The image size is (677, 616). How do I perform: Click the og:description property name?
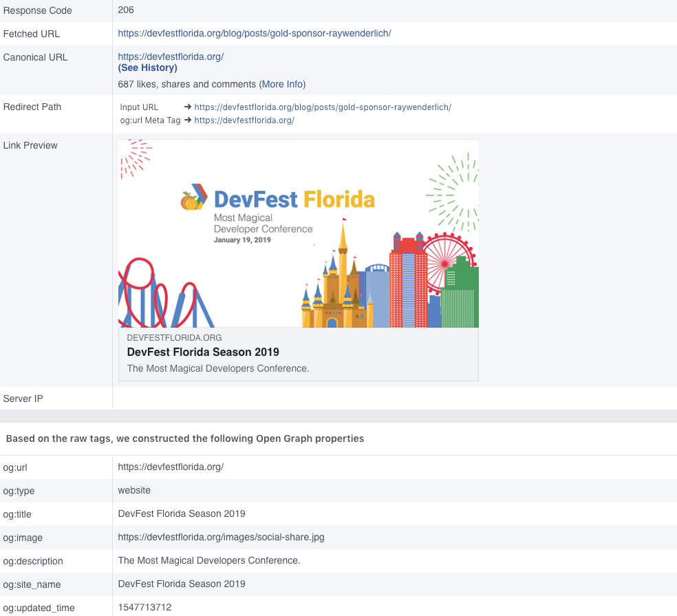(33, 561)
